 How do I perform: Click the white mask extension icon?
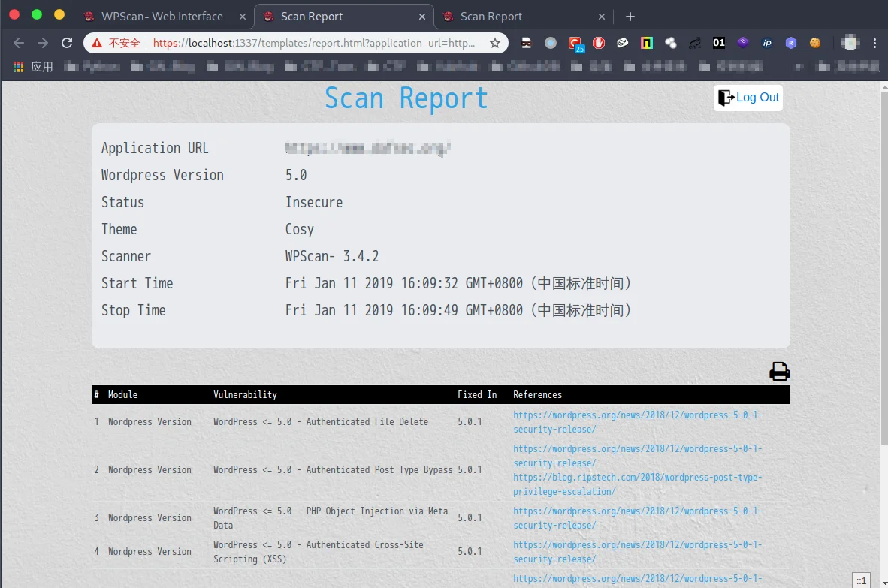[622, 43]
